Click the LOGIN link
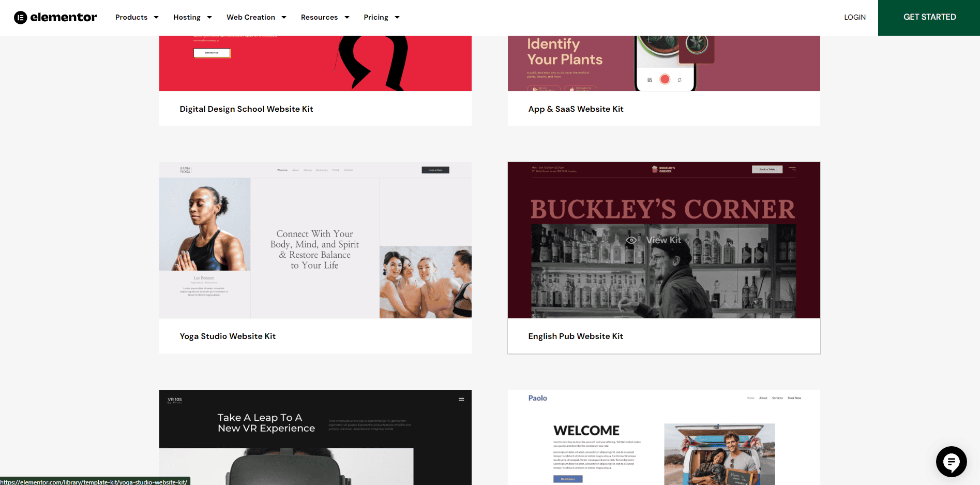This screenshot has width=980, height=485. point(855,18)
